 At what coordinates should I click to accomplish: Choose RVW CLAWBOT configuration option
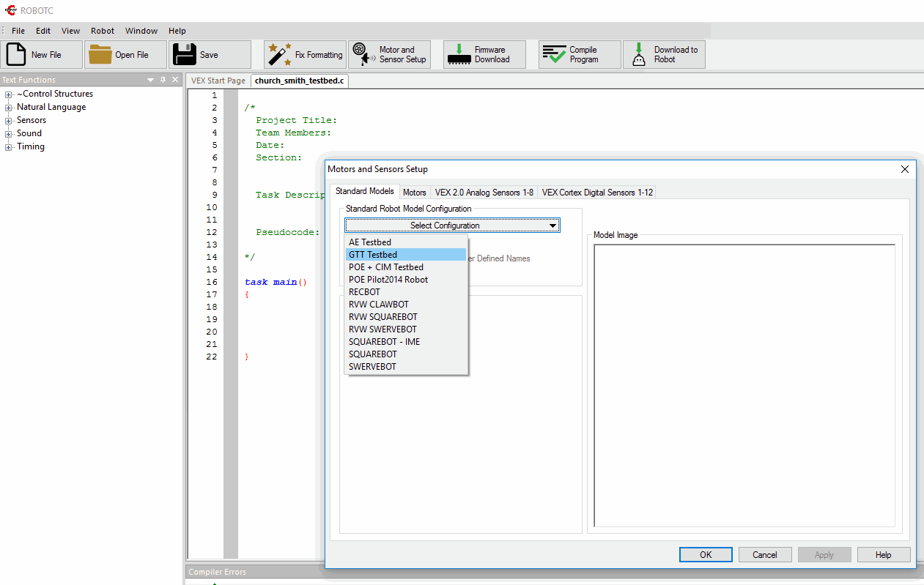[378, 305]
